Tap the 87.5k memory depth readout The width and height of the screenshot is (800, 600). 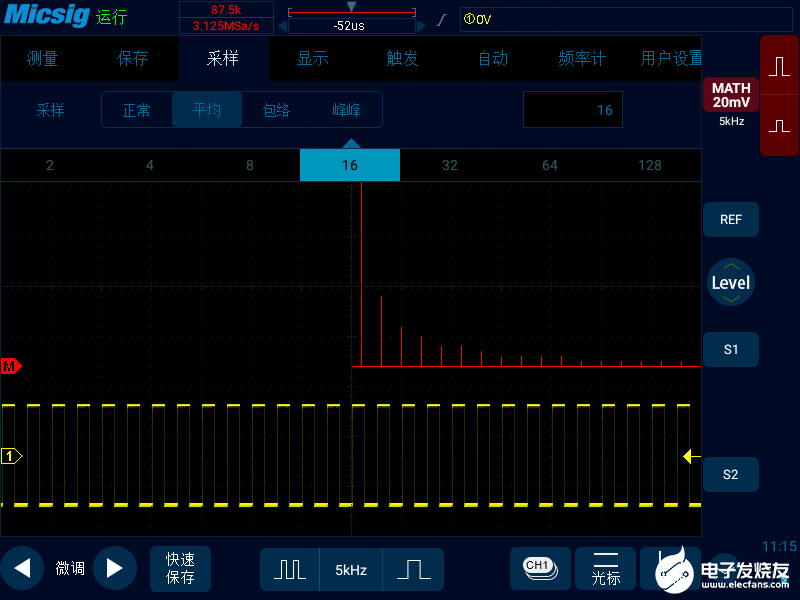click(x=226, y=10)
